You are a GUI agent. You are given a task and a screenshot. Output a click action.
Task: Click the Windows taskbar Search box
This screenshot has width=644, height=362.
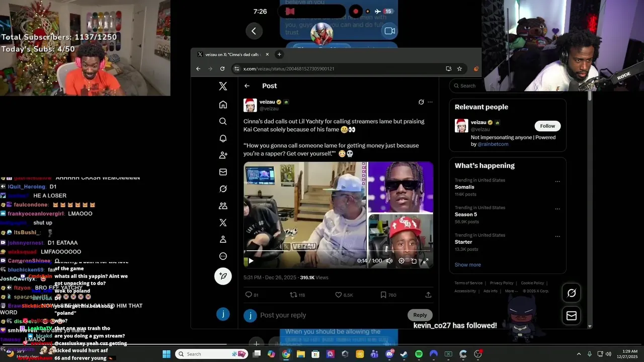[x=212, y=354]
